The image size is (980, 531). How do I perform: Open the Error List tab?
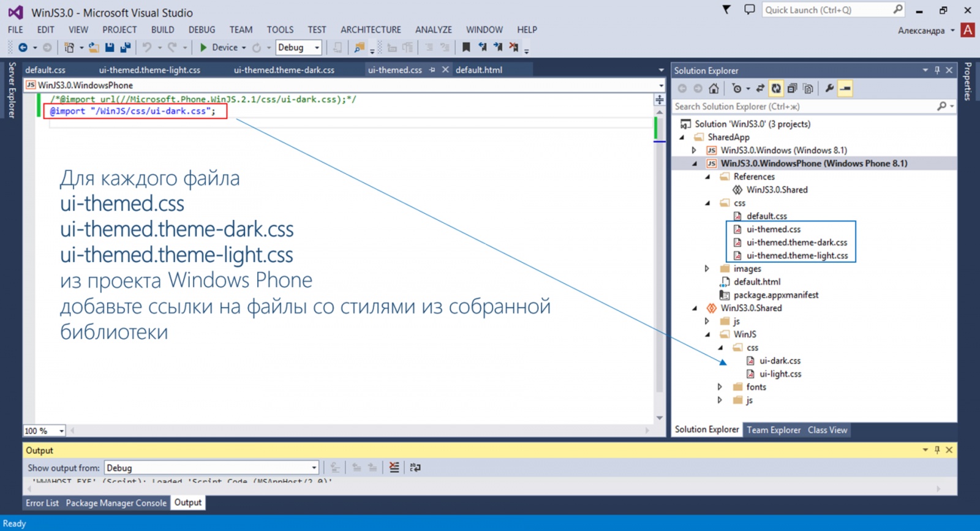point(42,503)
